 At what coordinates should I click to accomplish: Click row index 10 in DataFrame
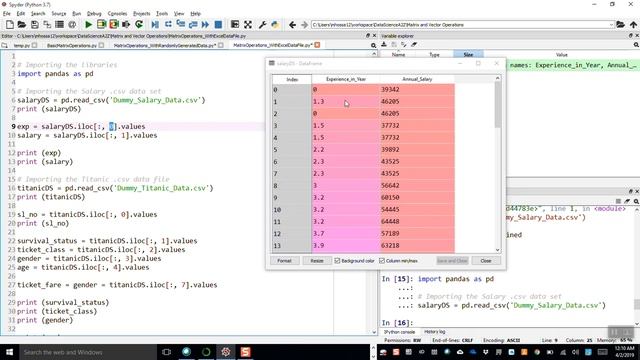tap(292, 209)
